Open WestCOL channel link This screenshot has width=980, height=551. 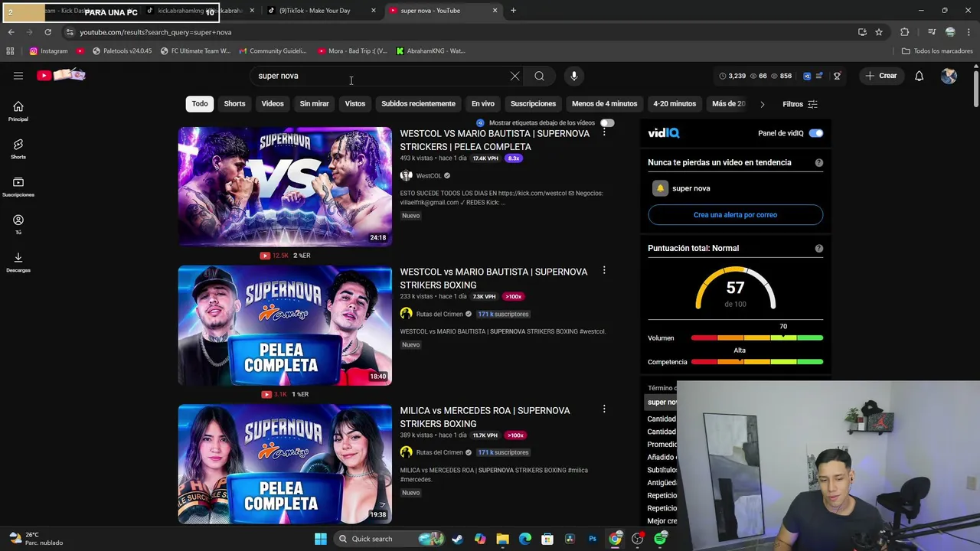click(x=429, y=176)
